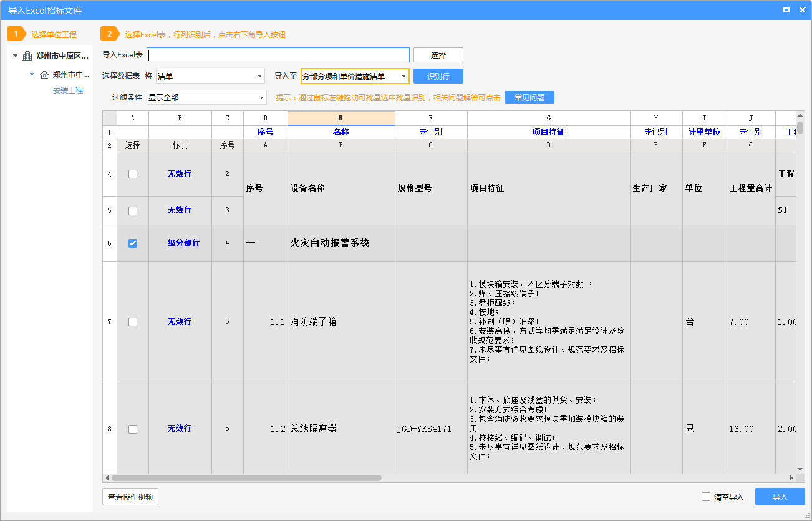The width and height of the screenshot is (812, 521).
Task: Select unit cell 台
Action: point(705,322)
